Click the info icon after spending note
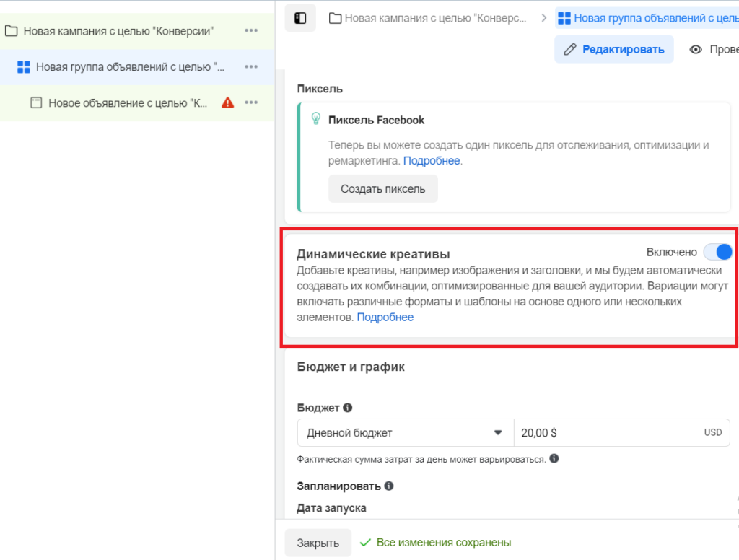739x560 pixels. [554, 458]
